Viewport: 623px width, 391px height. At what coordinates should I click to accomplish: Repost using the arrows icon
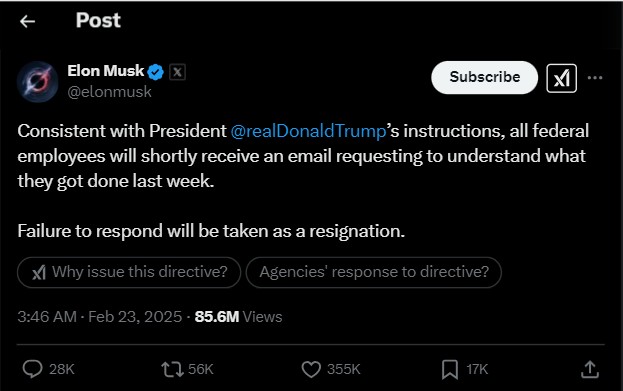point(172,369)
